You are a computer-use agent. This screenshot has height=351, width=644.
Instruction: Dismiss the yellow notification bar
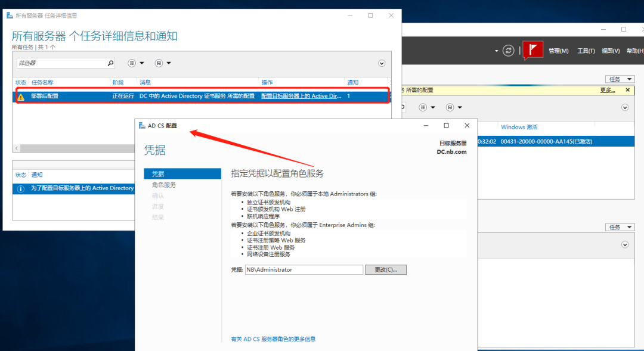click(627, 90)
